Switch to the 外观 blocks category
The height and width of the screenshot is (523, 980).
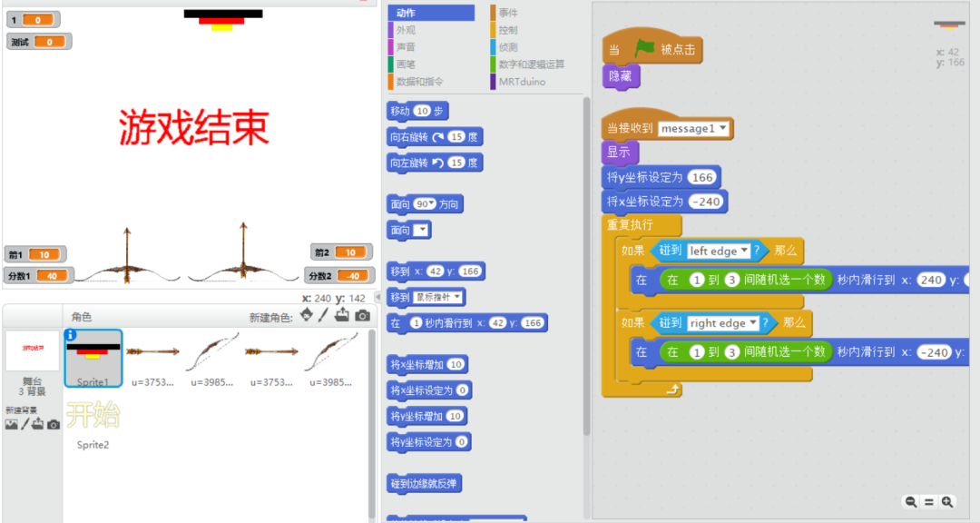pyautogui.click(x=406, y=30)
